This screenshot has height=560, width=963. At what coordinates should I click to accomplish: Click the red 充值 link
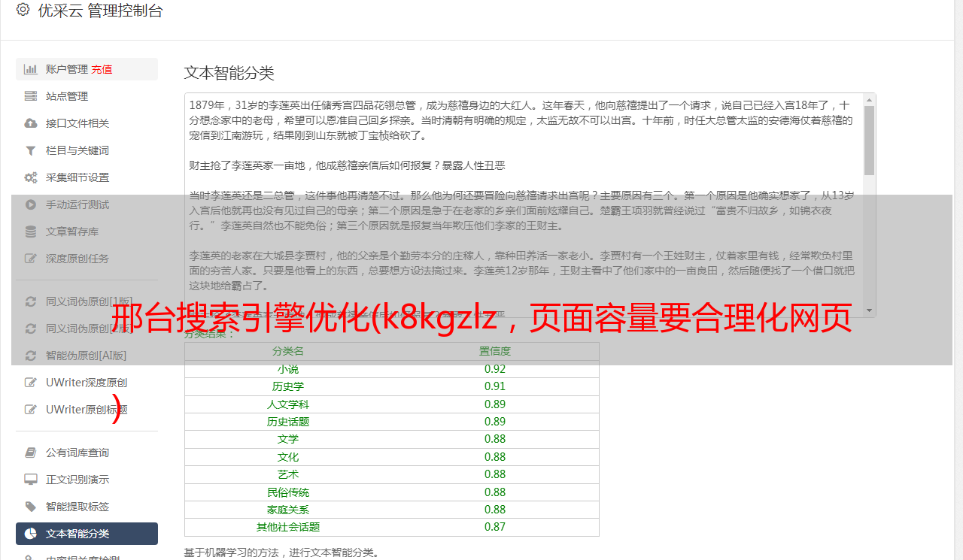point(102,69)
